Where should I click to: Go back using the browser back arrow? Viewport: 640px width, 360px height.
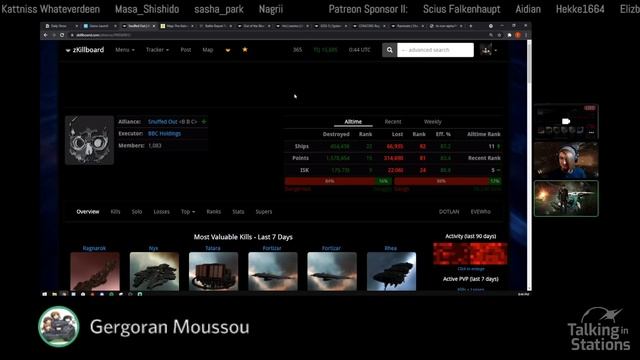point(46,35)
